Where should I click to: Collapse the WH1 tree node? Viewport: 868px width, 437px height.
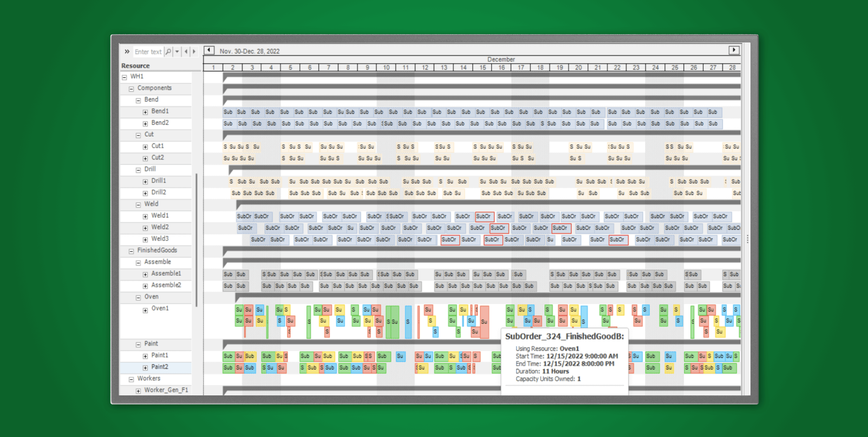(x=124, y=77)
